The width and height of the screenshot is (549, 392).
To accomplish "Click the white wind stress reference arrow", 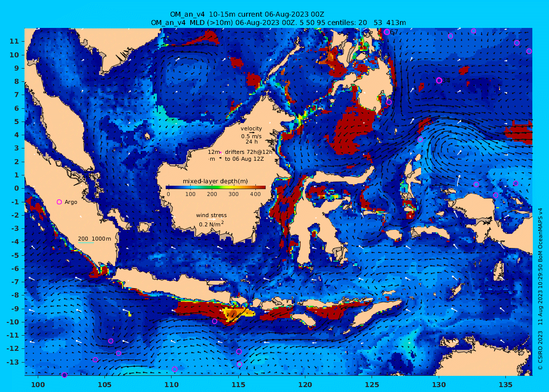I will click(211, 220).
